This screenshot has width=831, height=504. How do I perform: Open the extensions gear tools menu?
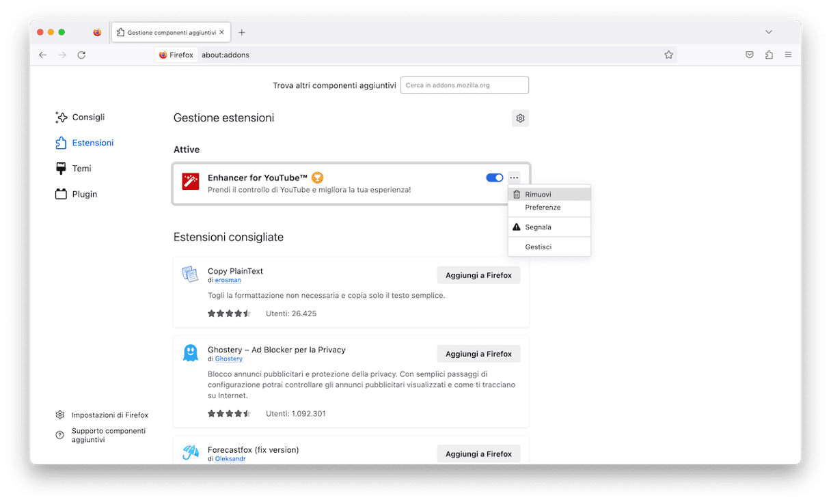[520, 118]
